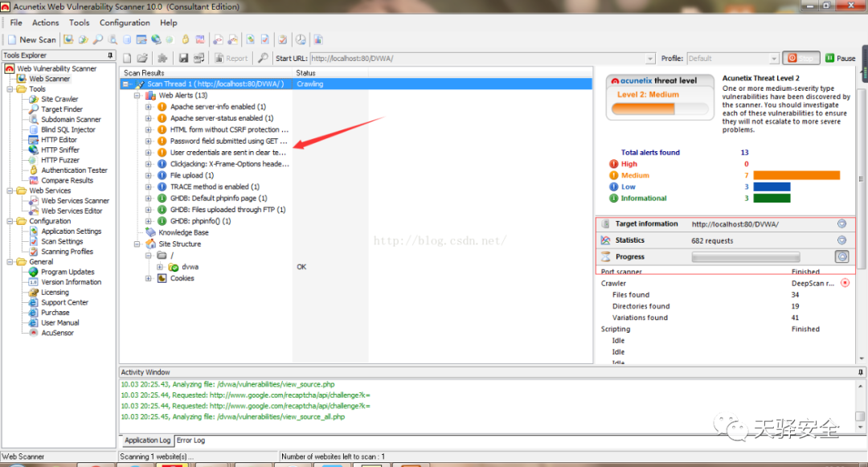The image size is (868, 467).
Task: Collapse the Scan Thread 1 tree node
Action: (125, 84)
